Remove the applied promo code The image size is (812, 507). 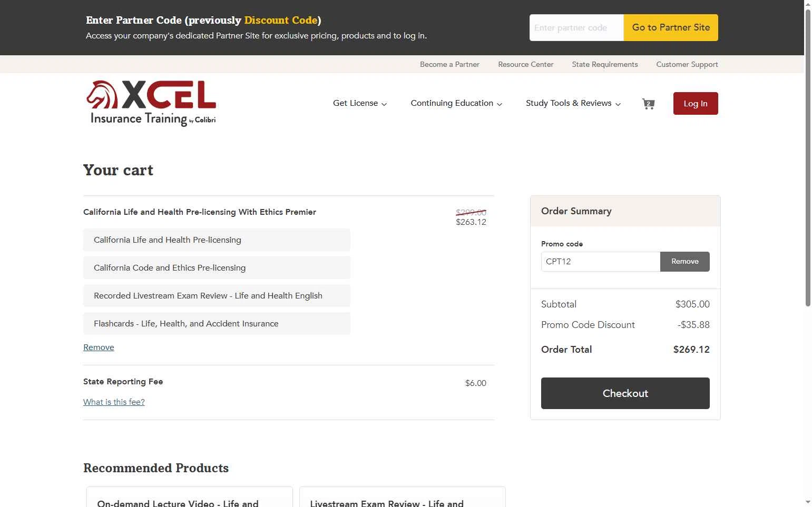685,262
